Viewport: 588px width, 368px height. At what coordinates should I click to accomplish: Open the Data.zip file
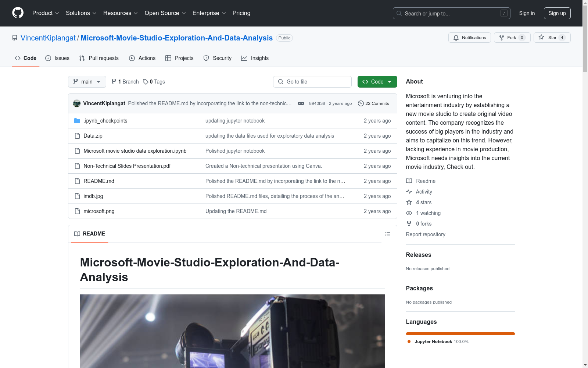[93, 136]
